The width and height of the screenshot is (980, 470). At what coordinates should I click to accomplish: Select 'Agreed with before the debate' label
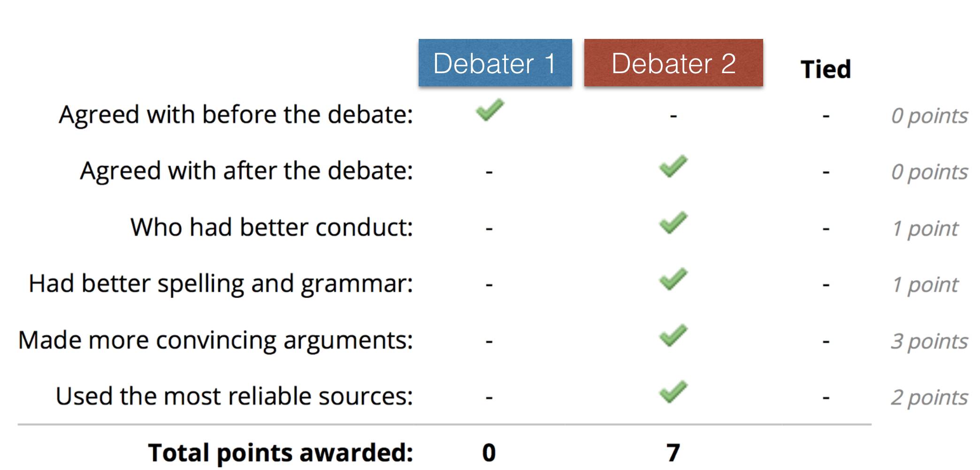point(236,114)
